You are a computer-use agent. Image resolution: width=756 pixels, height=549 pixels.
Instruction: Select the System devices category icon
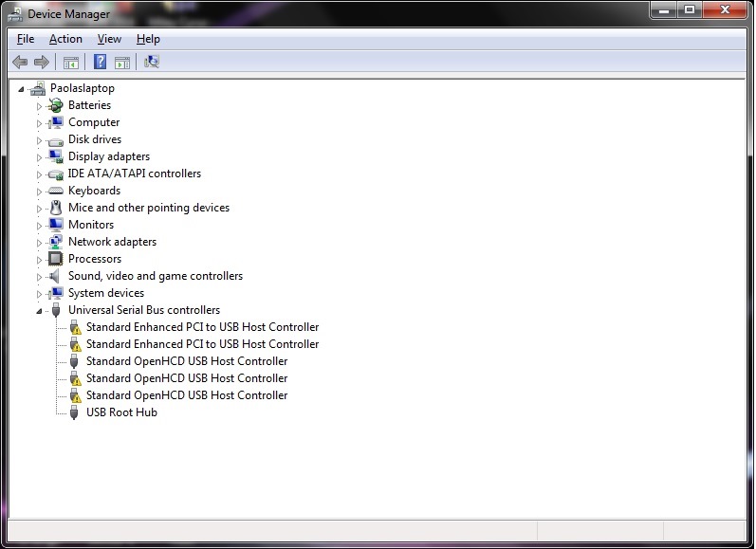tap(56, 293)
